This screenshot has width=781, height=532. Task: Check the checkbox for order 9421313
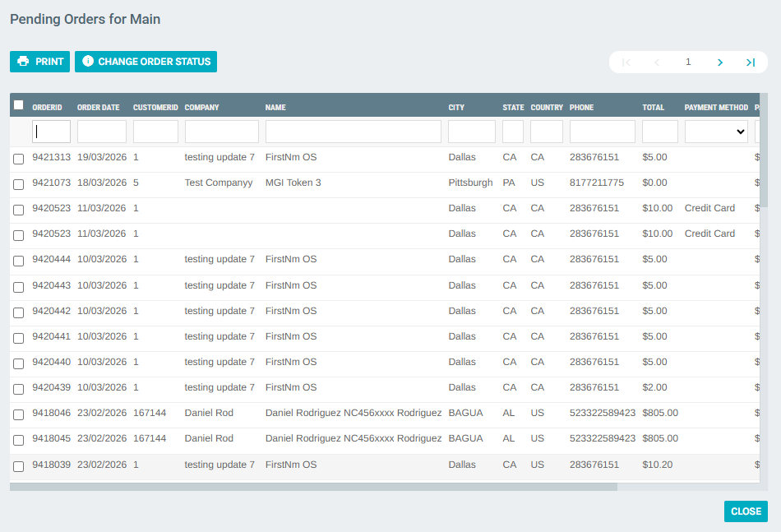[18, 159]
